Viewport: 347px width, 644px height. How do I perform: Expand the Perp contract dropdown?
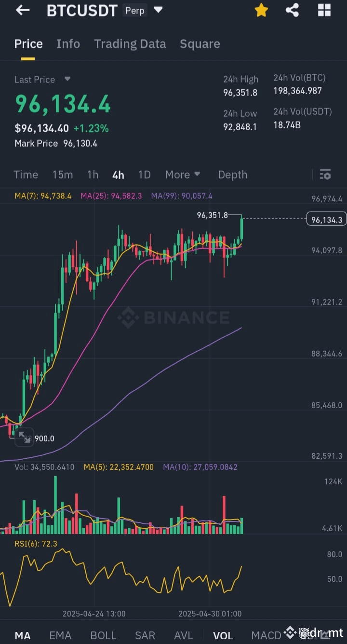(158, 10)
